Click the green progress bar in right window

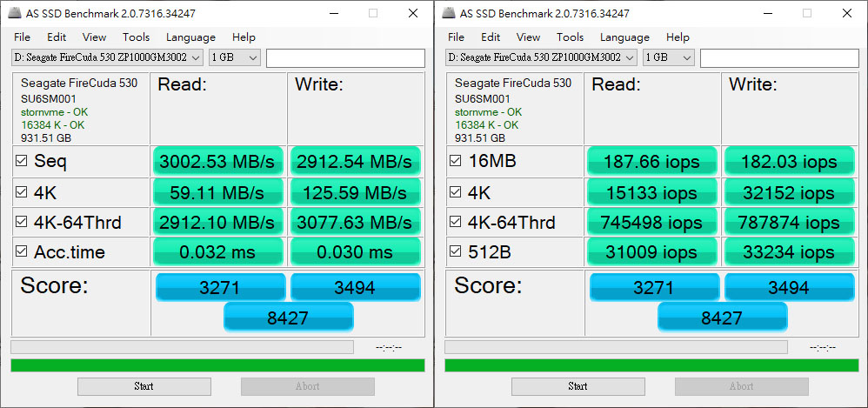[651, 365]
